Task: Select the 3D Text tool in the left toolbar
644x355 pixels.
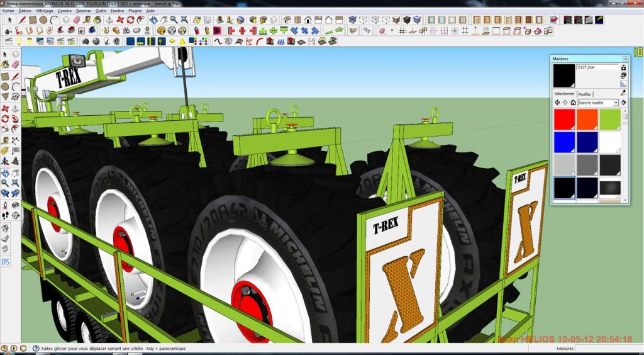Action: pos(16,161)
